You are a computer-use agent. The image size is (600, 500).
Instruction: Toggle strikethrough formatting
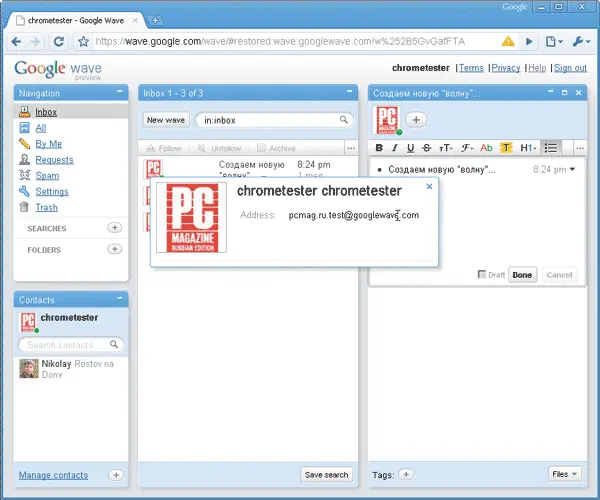click(427, 148)
